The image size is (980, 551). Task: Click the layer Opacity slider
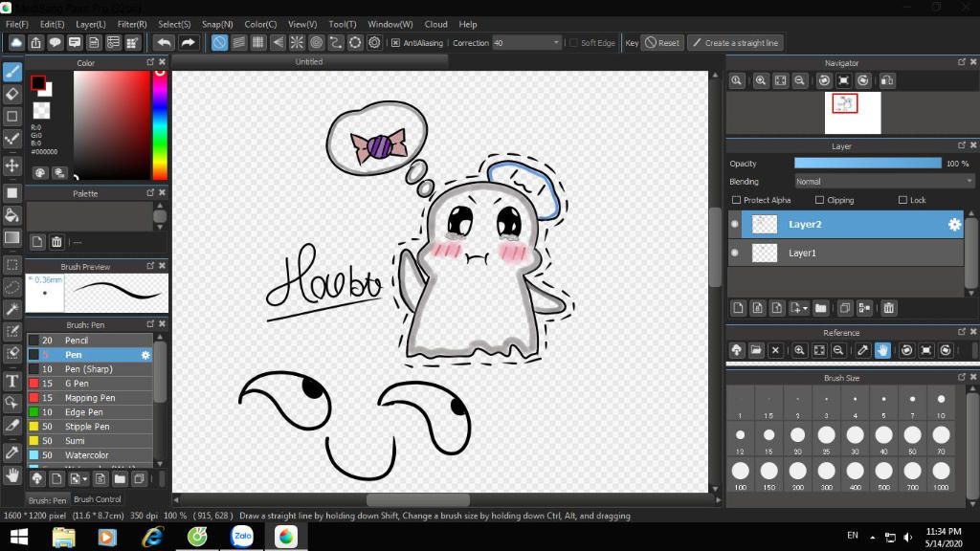[x=867, y=164]
